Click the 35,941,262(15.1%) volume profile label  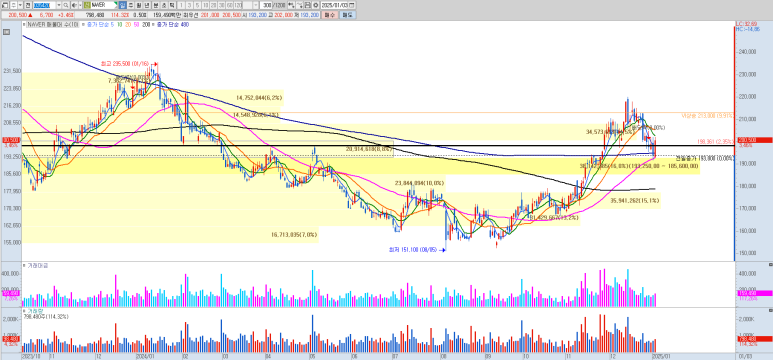[634, 201]
